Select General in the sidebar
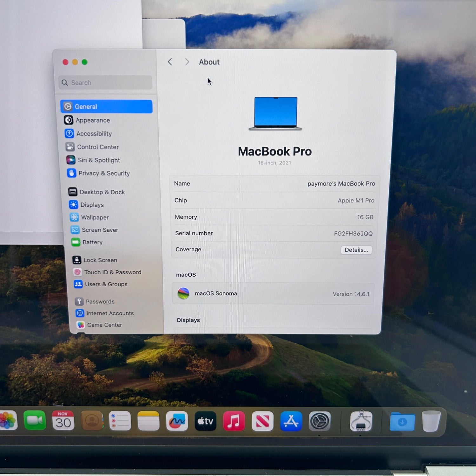The image size is (476, 476). coord(106,107)
